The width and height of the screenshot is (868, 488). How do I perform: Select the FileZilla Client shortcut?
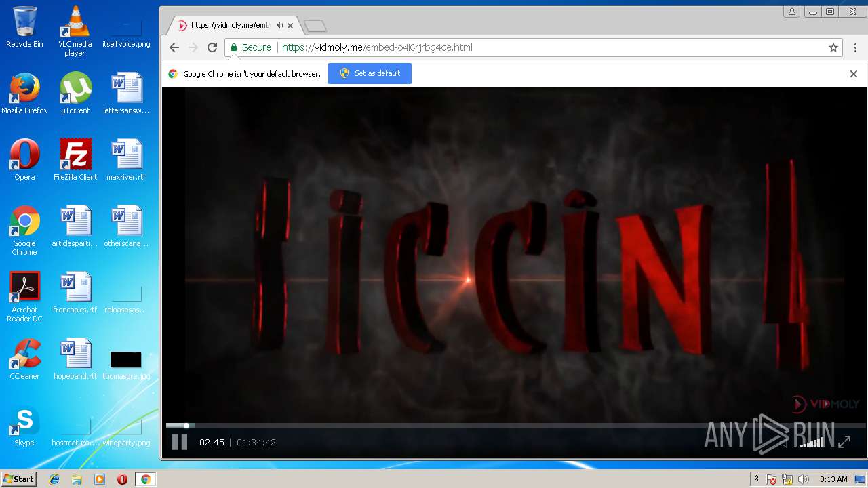pos(75,160)
